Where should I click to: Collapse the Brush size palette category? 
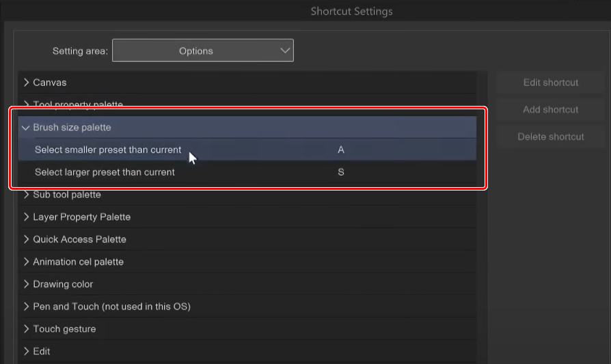click(26, 128)
